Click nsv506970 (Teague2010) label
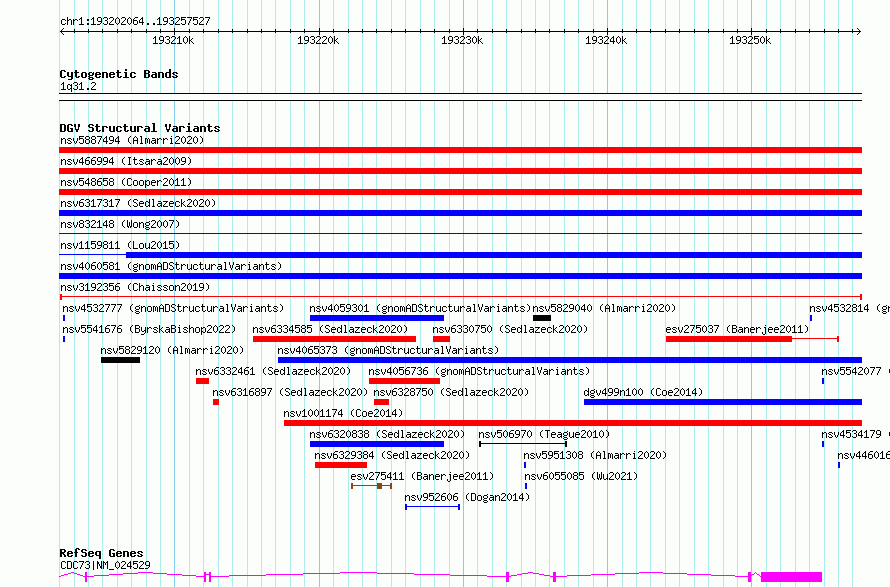 tap(544, 434)
